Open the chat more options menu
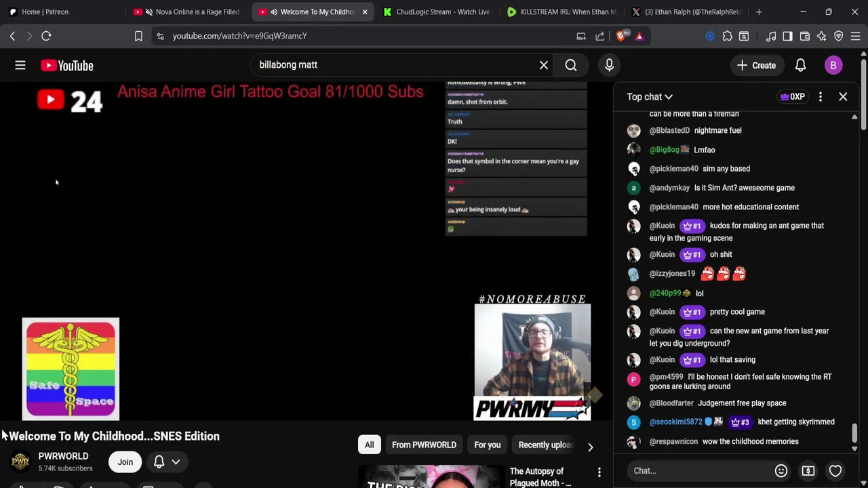This screenshot has height=488, width=868. click(x=820, y=97)
